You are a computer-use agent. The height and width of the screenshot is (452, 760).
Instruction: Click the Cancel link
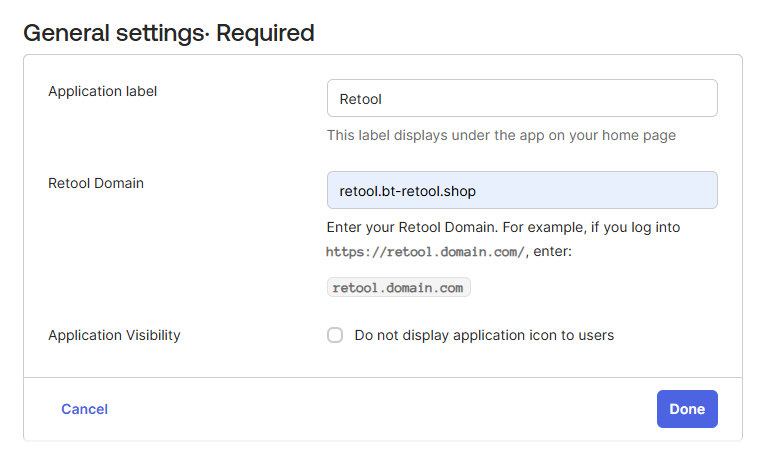(84, 409)
